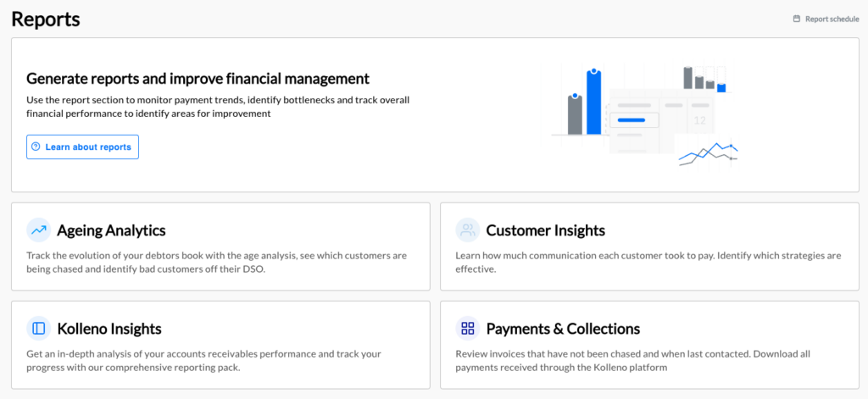This screenshot has width=868, height=399.
Task: Click the Learn about reports button
Action: pyautogui.click(x=82, y=147)
